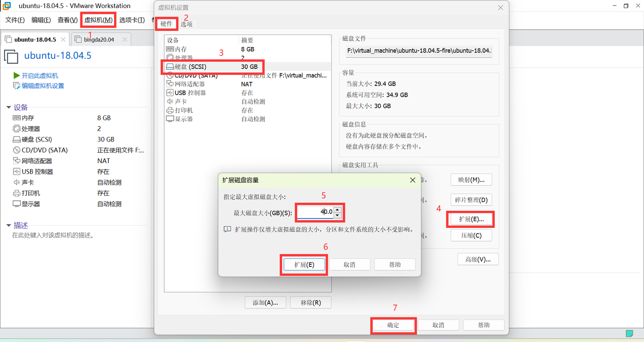The image size is (644, 342).
Task: Click the 映射(M)... button
Action: [471, 180]
